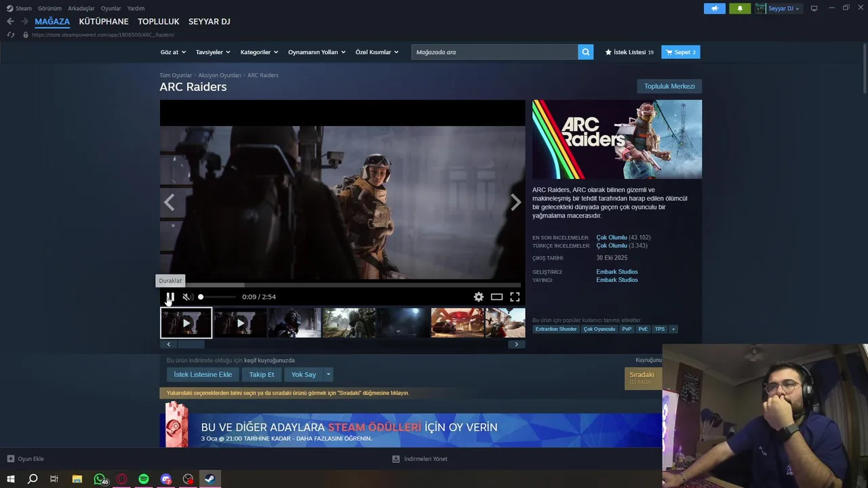This screenshot has width=868, height=488.
Task: Open developer link Embark Studios
Action: click(x=617, y=272)
